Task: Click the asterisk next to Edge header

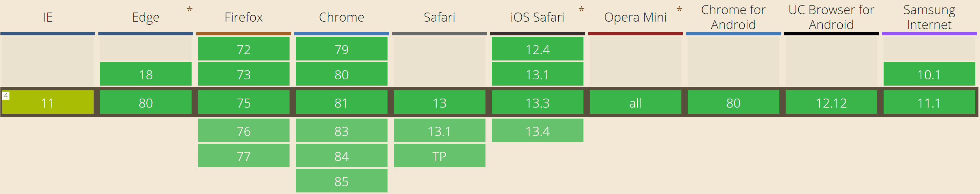Action: pos(190,9)
